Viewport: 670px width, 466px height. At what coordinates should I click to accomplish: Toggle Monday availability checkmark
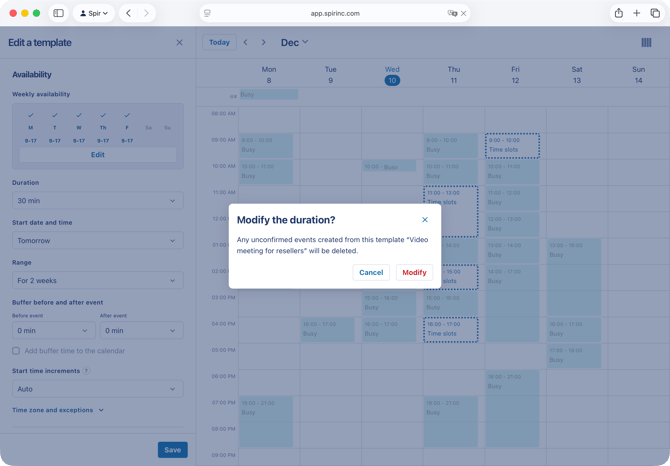[31, 116]
